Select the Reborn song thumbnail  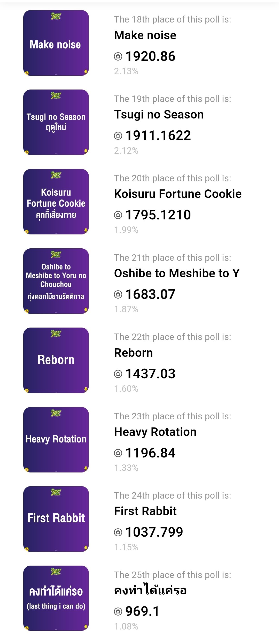(x=56, y=360)
